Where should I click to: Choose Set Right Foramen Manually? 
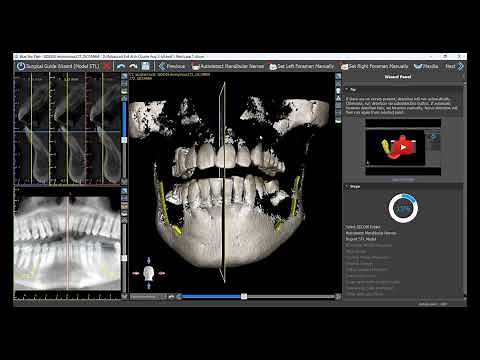tap(374, 66)
